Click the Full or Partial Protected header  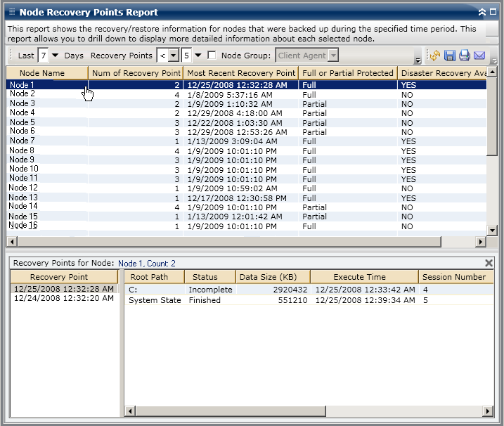(x=347, y=73)
